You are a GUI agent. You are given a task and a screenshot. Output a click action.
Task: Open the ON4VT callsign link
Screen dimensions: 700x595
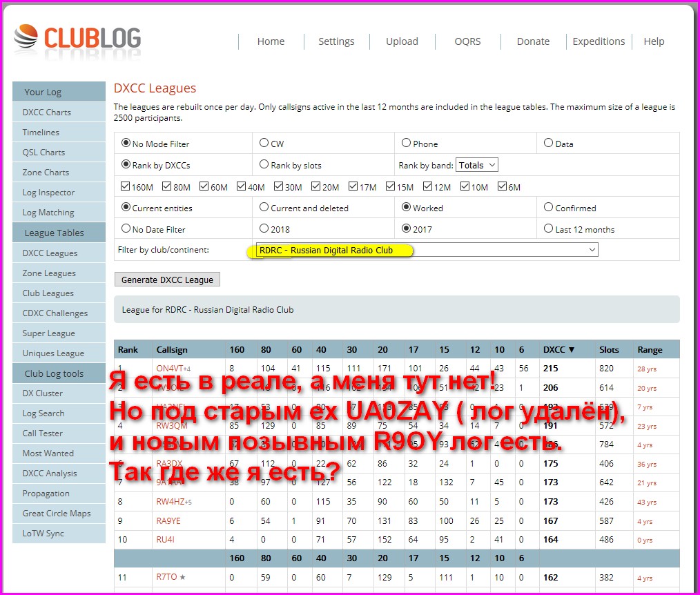point(169,369)
